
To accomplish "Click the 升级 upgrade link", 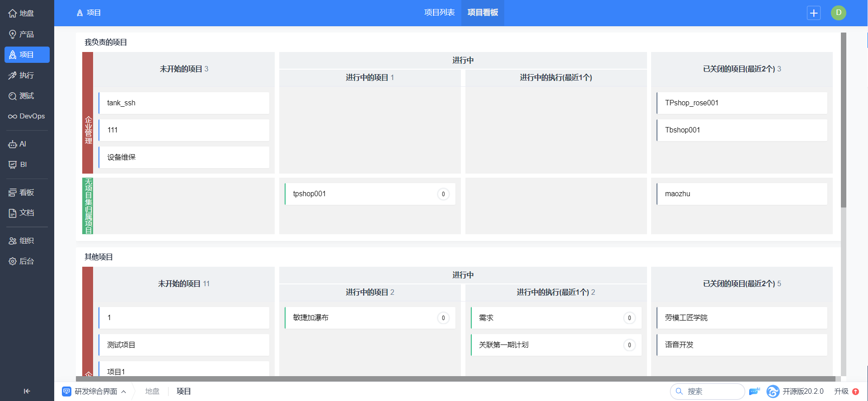I will tap(841, 391).
